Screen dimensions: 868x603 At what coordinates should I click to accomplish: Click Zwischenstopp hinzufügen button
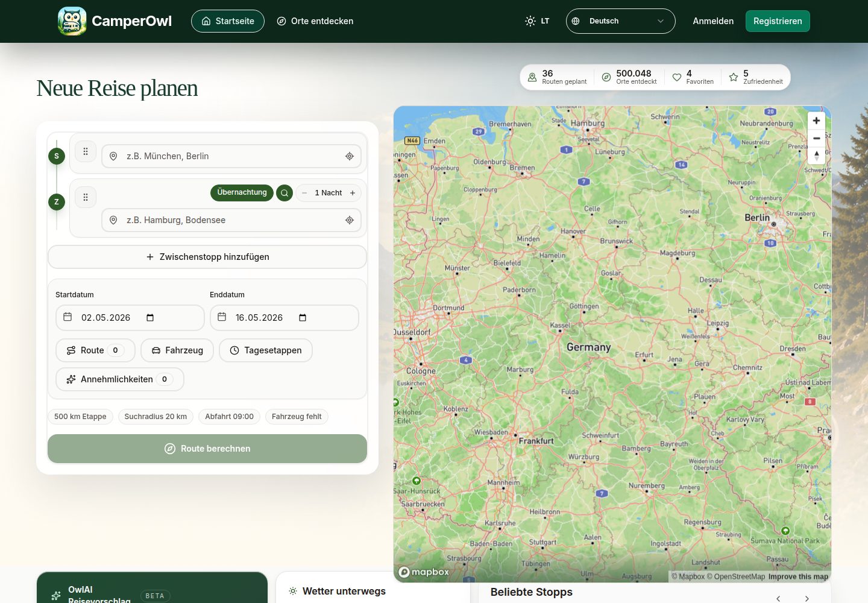pos(207,257)
